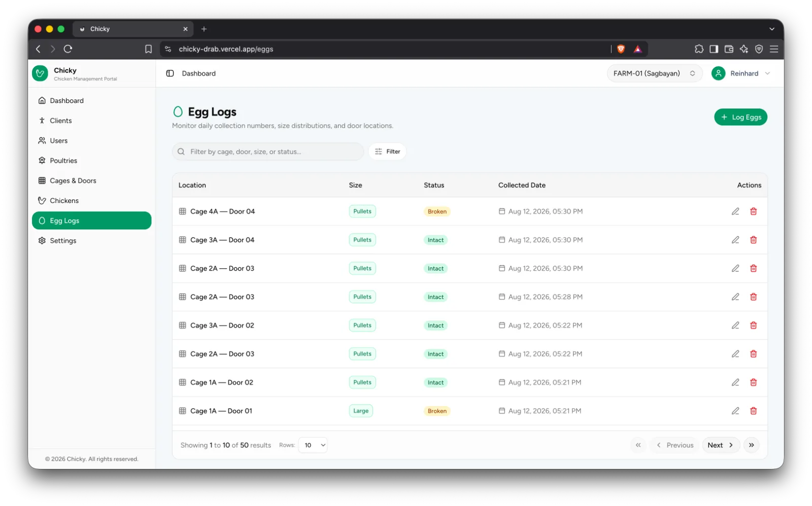Viewport: 812px width, 506px height.
Task: Edit the Cage 4A — Door 04 row
Action: click(x=735, y=212)
